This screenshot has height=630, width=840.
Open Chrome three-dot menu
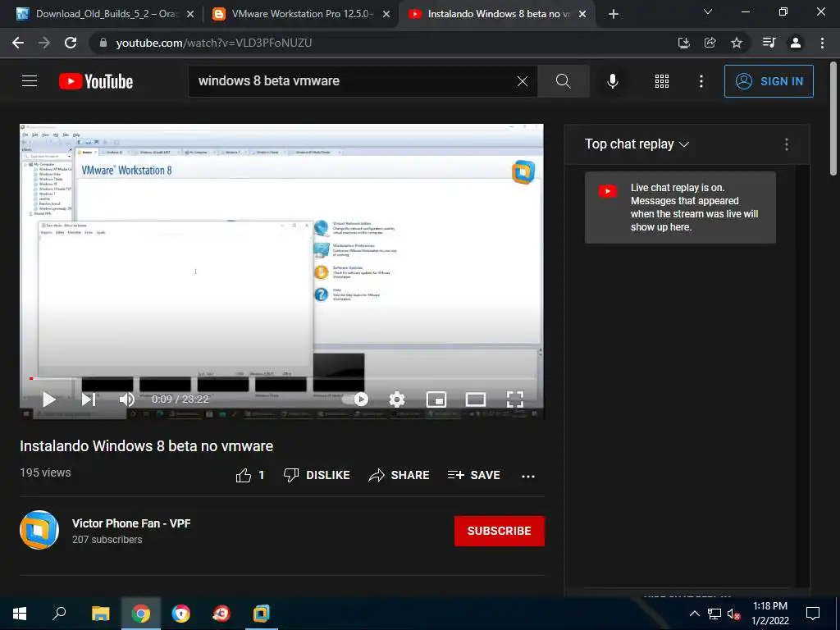coord(822,43)
